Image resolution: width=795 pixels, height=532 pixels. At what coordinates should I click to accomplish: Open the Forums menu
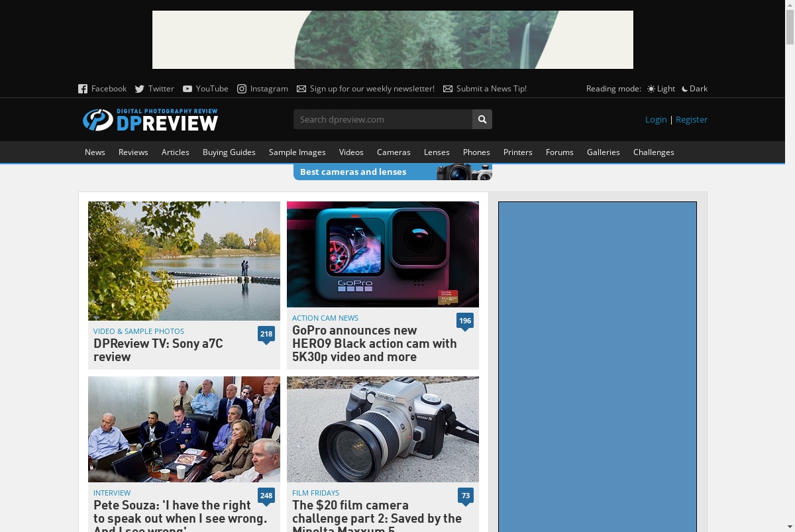[x=560, y=152]
